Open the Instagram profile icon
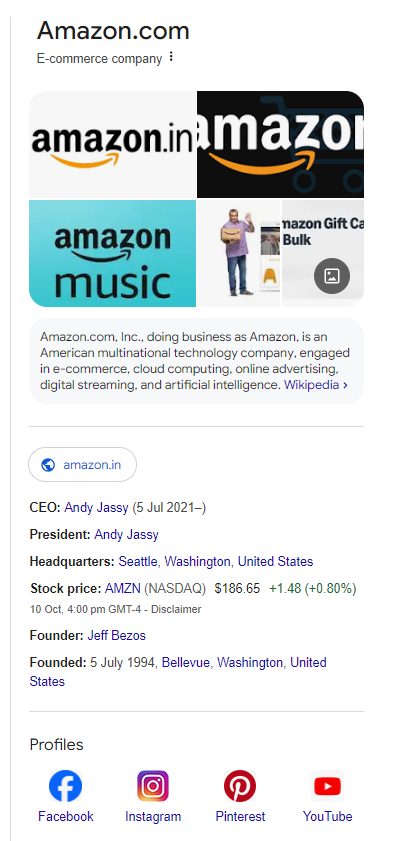The width and height of the screenshot is (398, 841). tap(153, 786)
